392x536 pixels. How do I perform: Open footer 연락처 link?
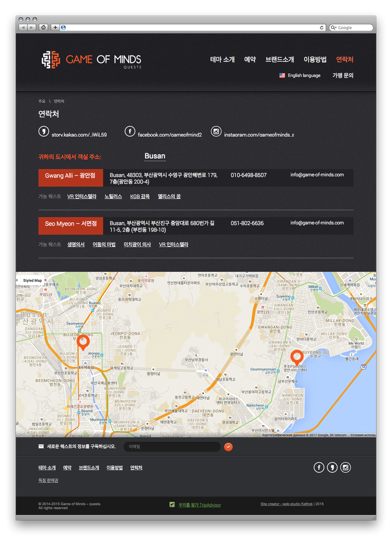click(136, 468)
